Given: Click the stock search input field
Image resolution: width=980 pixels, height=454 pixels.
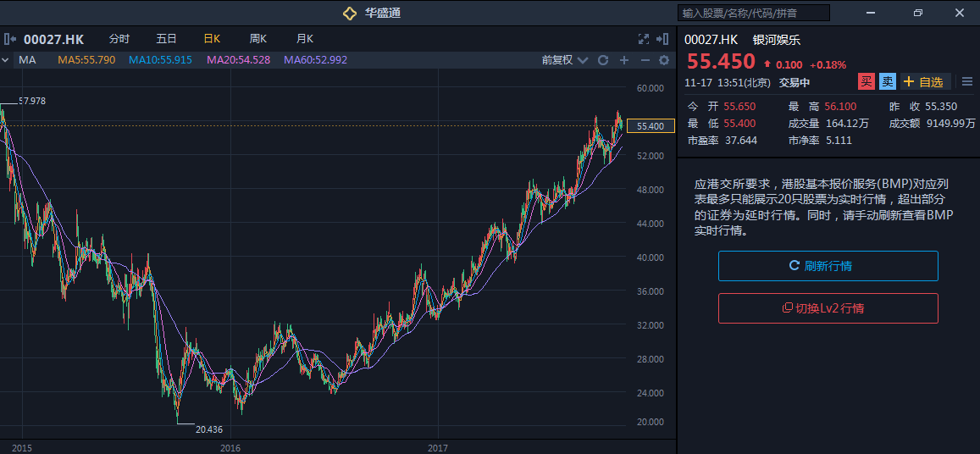Looking at the screenshot, I should pos(753,13).
